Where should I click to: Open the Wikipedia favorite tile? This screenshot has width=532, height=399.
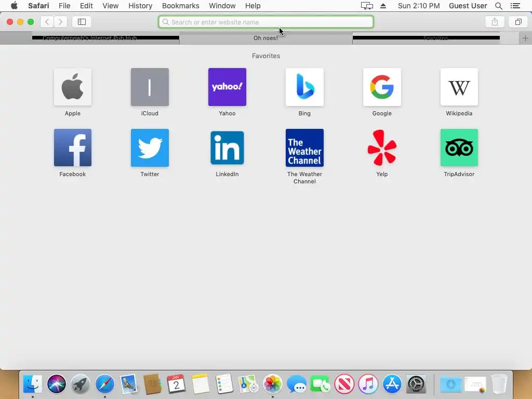point(459,87)
